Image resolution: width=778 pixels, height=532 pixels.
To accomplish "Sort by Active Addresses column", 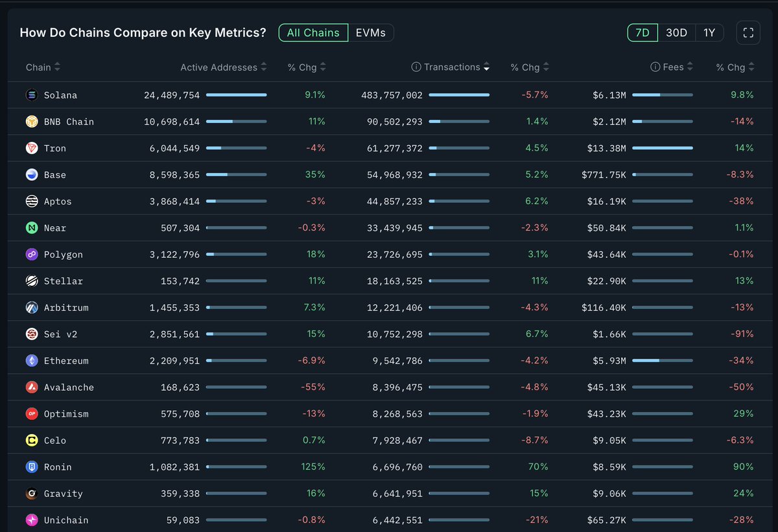I will pyautogui.click(x=223, y=67).
